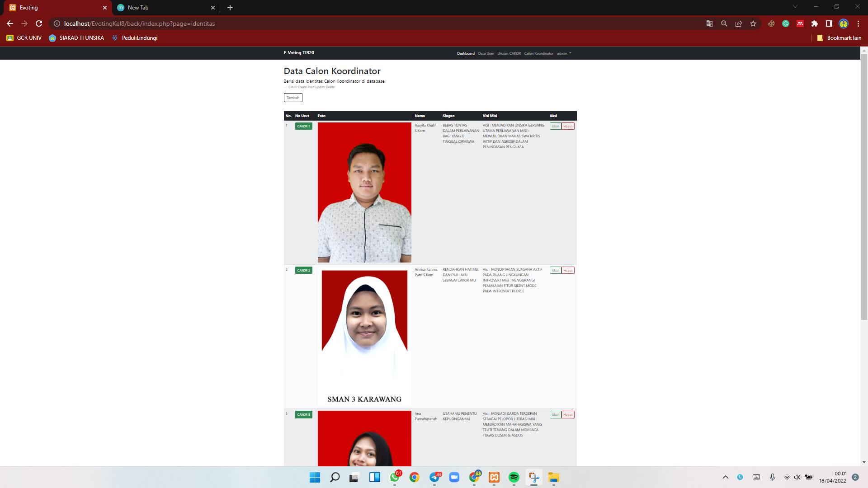Open WhatsApp showing 61 notifications

394,477
